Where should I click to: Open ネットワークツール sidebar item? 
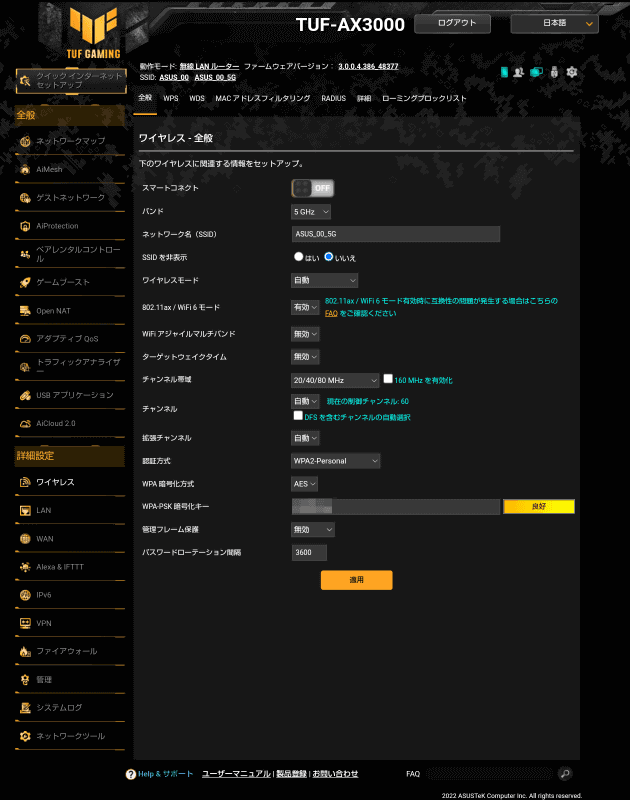point(70,736)
